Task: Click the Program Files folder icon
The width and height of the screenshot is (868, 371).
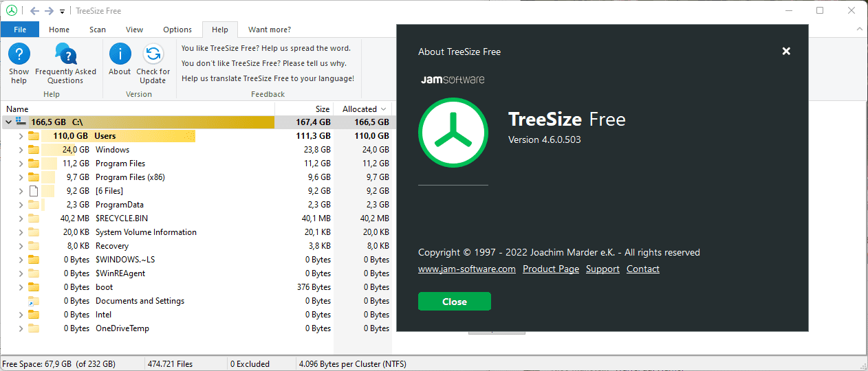Action: 34,164
